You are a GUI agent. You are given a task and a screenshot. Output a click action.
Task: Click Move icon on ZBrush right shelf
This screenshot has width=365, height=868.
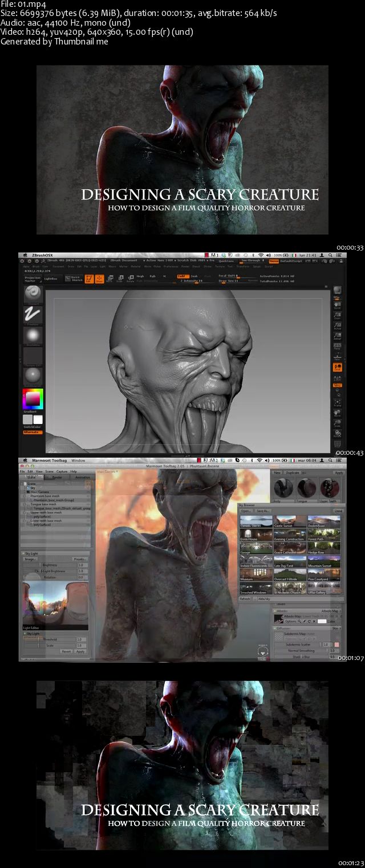tap(337, 413)
